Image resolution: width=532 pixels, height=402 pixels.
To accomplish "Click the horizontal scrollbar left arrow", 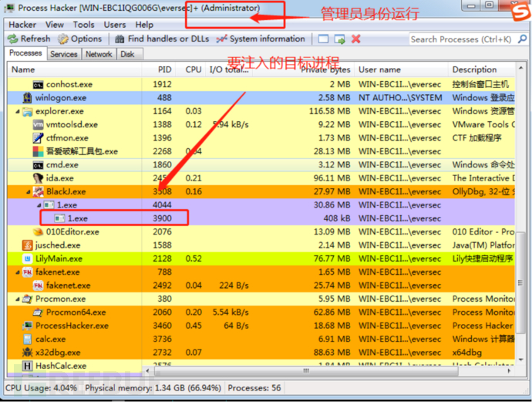I will (x=147, y=371).
